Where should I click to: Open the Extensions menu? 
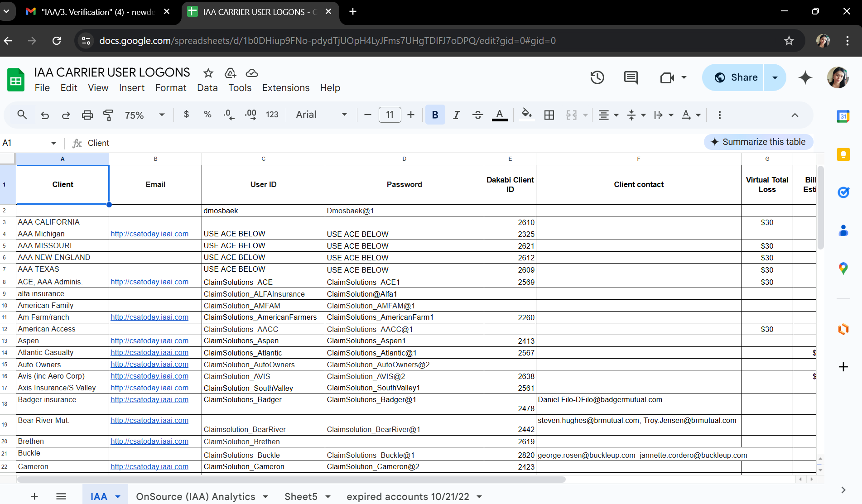(285, 88)
